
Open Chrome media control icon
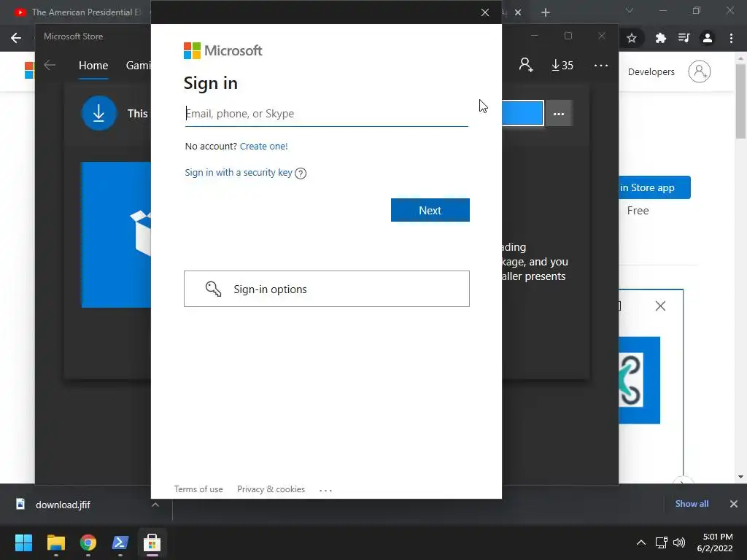pyautogui.click(x=684, y=38)
